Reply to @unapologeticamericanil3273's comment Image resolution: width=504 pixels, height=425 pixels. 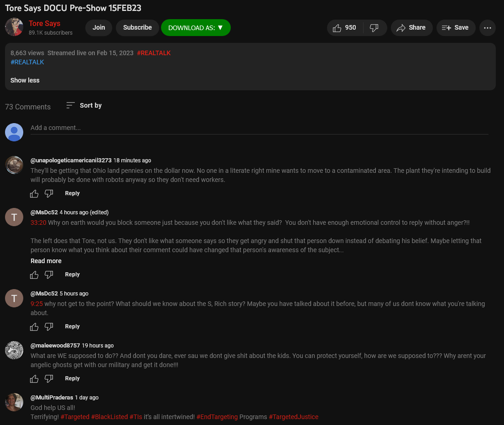(x=73, y=193)
